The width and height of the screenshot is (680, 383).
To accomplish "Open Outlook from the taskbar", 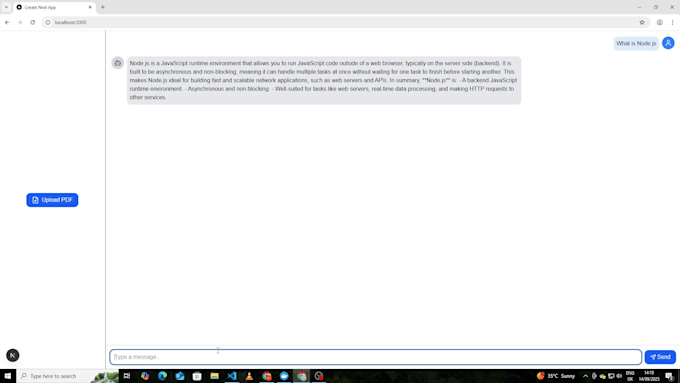I will point(180,376).
